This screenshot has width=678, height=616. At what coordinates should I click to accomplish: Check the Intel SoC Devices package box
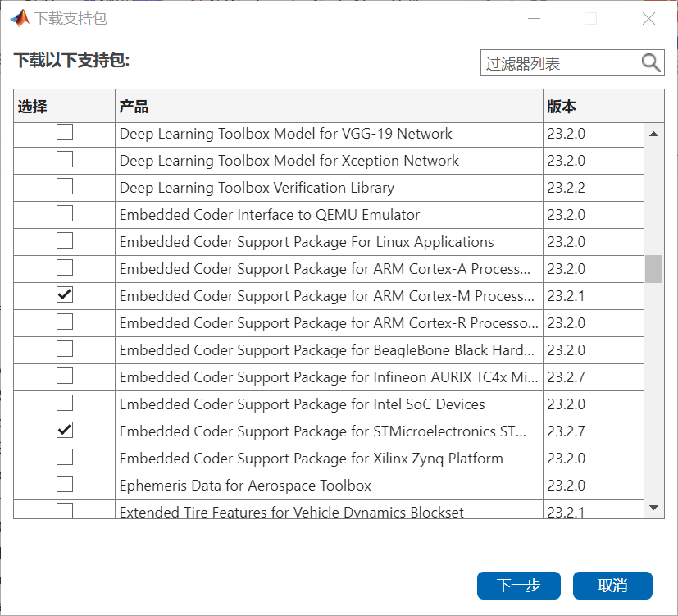(x=65, y=404)
